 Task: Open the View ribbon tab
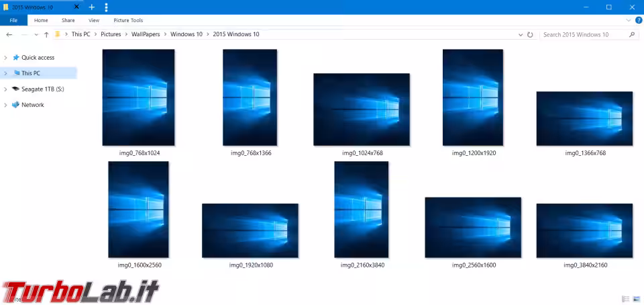click(x=94, y=20)
